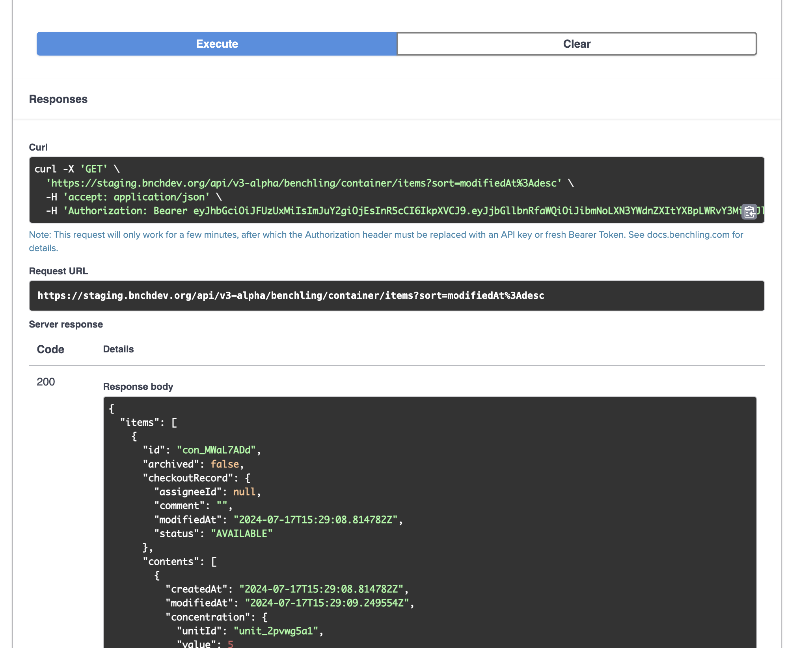This screenshot has height=648, width=812.
Task: Select the "con_MWaL7ADd" id value
Action: [216, 450]
